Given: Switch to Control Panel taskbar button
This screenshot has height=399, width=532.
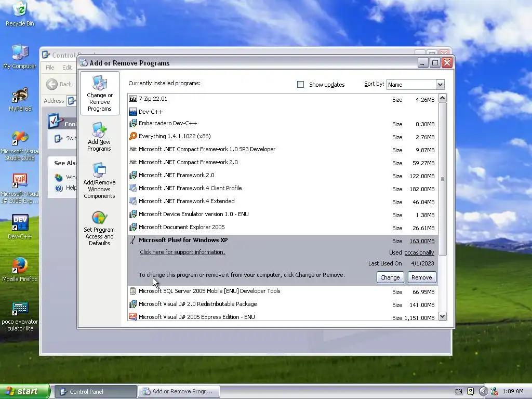Looking at the screenshot, I should coord(96,392).
